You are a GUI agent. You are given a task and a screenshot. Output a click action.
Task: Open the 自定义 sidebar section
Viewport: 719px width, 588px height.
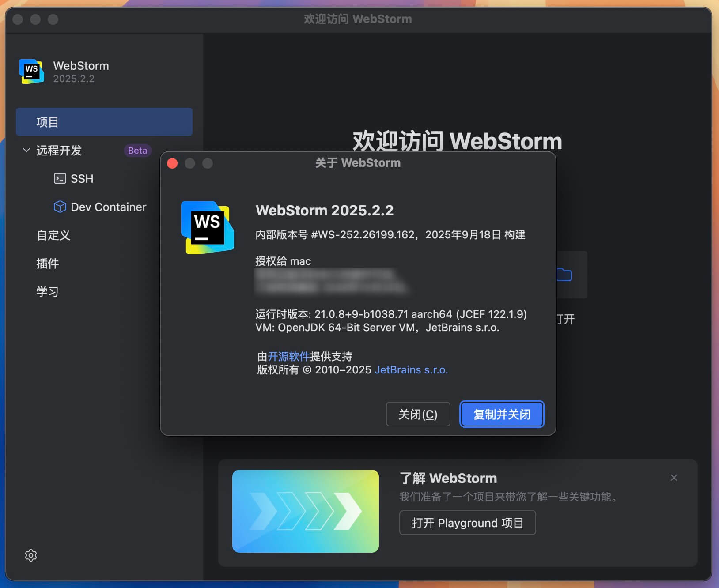click(53, 235)
